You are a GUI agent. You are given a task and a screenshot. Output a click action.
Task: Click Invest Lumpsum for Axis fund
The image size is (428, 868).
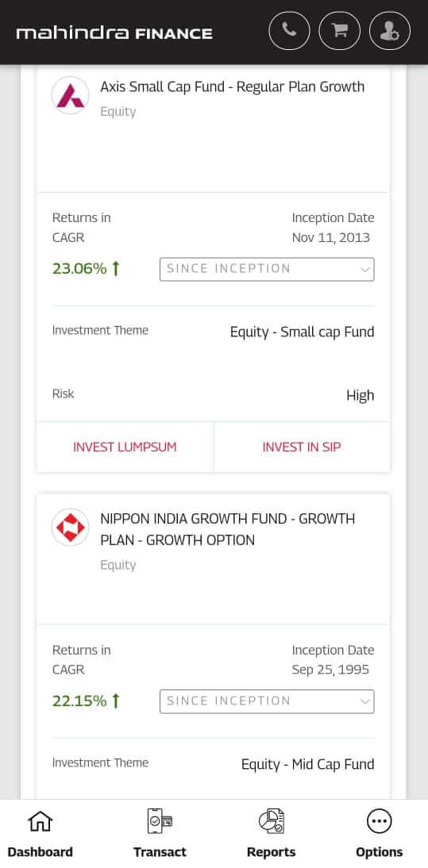125,447
